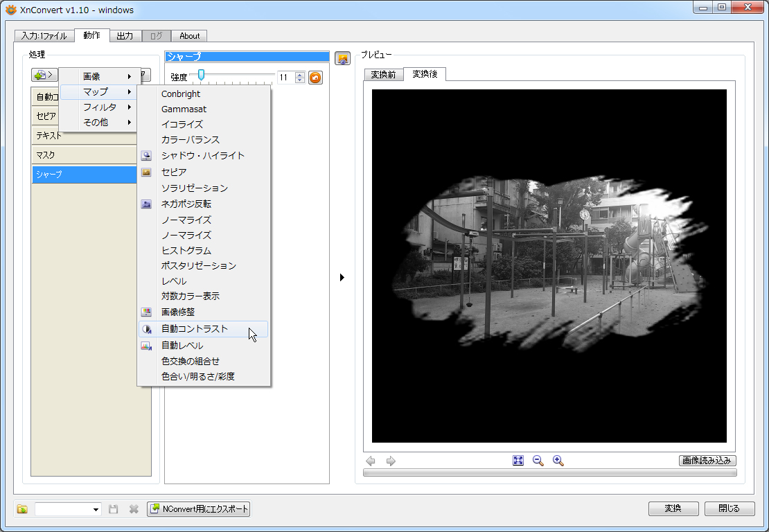Show the 変換後 preview tab
769x532 pixels.
point(425,73)
